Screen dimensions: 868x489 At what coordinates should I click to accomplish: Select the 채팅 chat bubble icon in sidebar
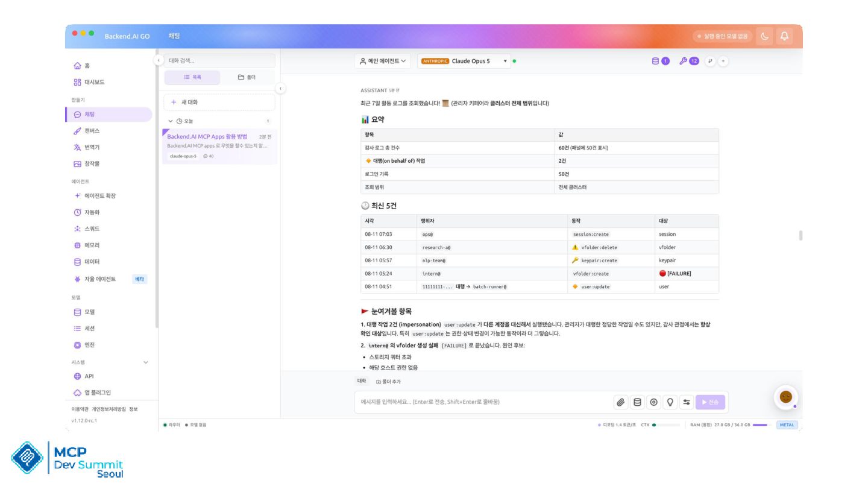(77, 115)
